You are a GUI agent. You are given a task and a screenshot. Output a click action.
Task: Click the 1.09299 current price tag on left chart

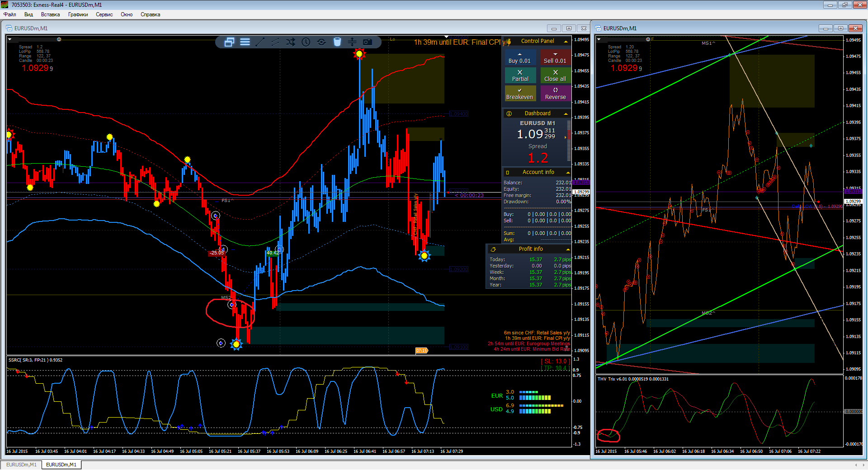click(x=581, y=192)
